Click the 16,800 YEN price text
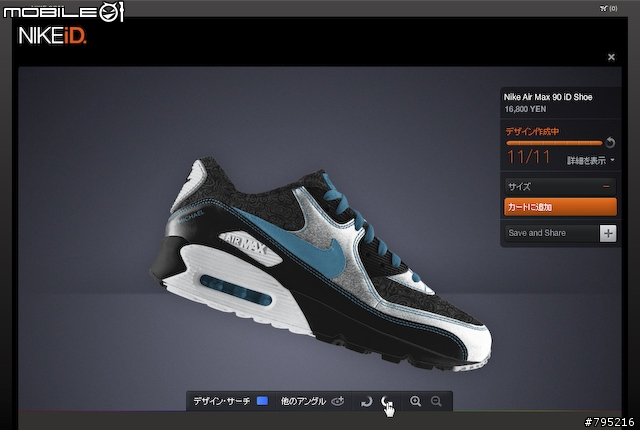 point(525,109)
